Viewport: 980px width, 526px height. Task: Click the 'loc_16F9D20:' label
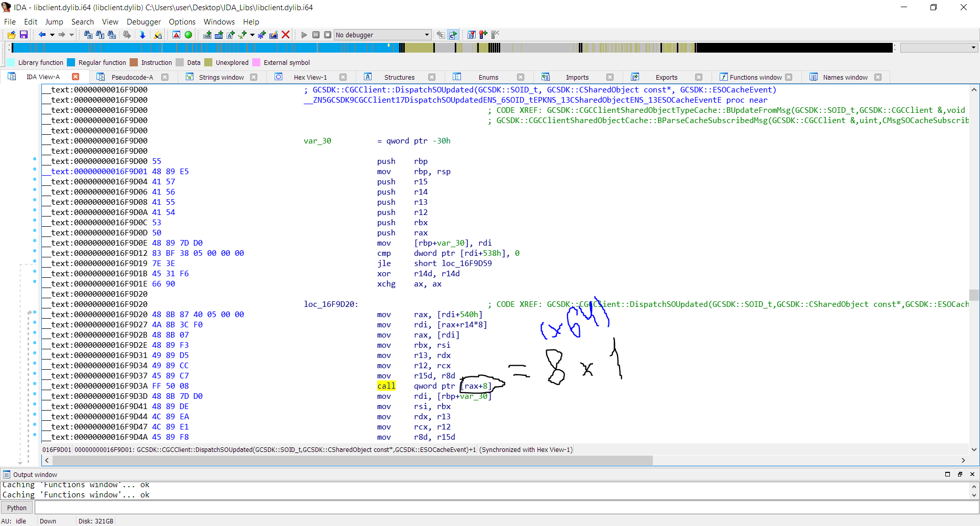click(331, 304)
